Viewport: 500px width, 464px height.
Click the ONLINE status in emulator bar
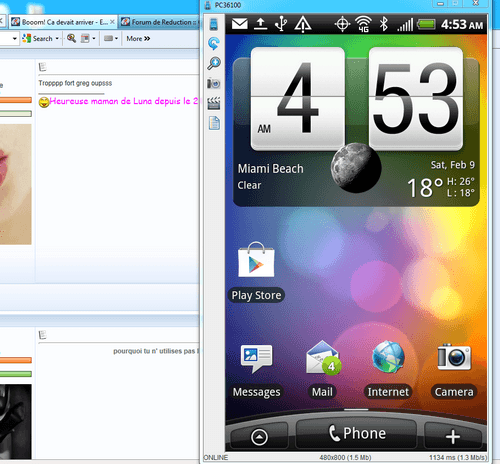[216, 458]
